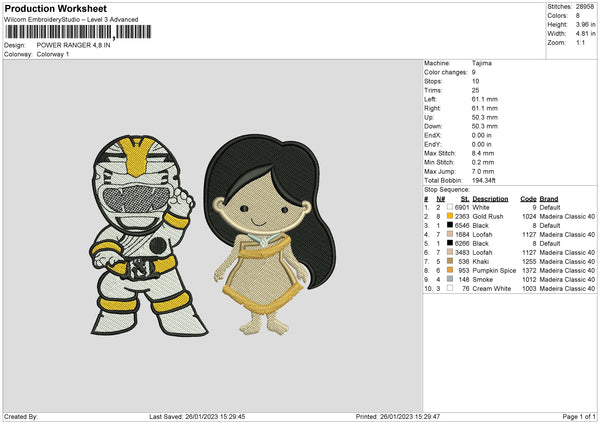Click the Trims value 25

click(475, 90)
